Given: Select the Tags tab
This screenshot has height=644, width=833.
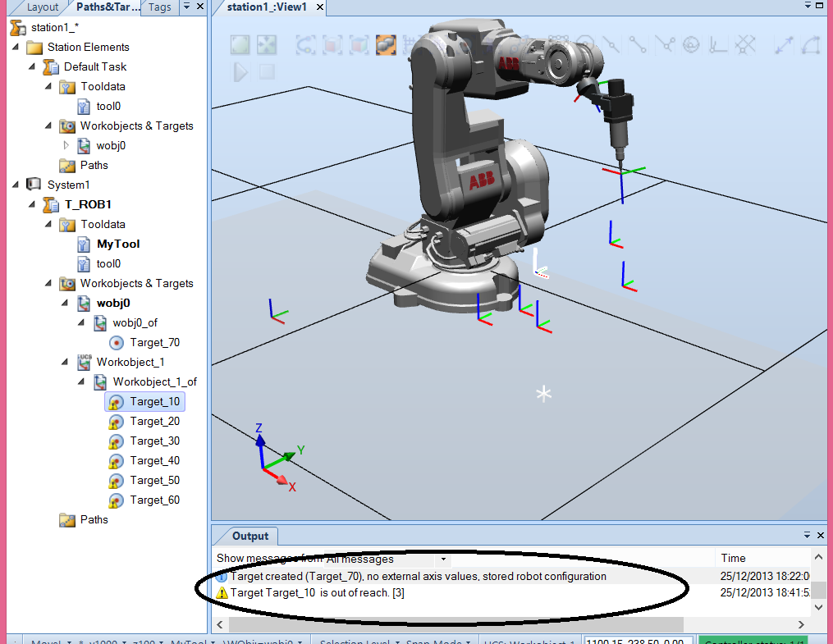Looking at the screenshot, I should [159, 7].
